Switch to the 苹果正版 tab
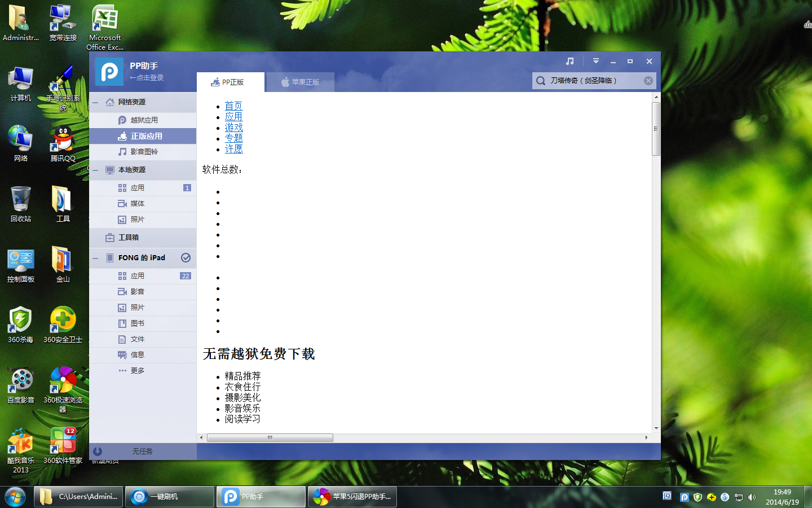812x508 pixels. (x=300, y=82)
